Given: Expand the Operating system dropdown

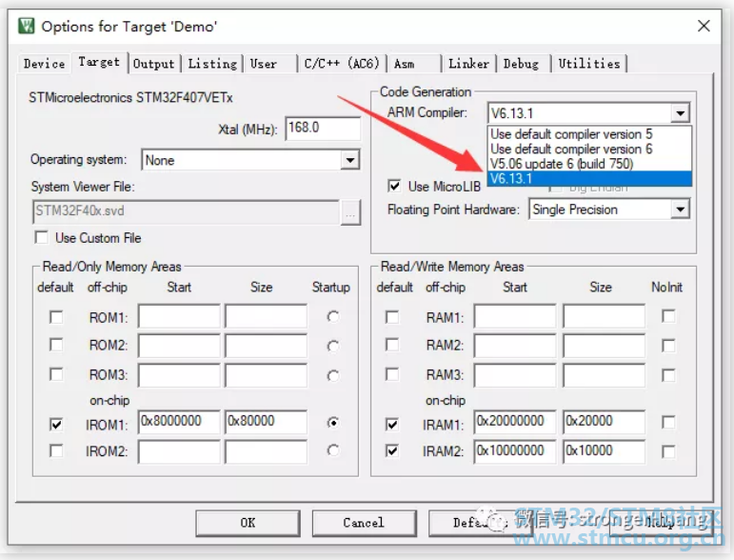Looking at the screenshot, I should click(x=349, y=160).
